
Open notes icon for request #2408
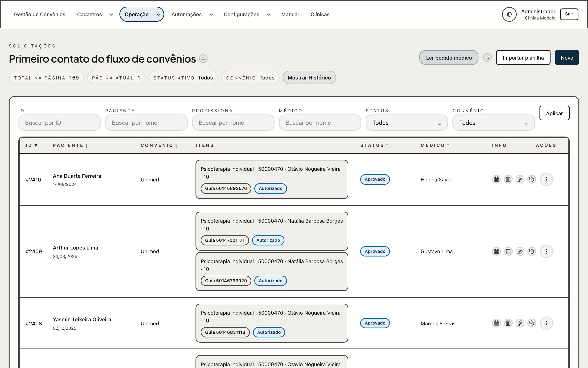[508, 323]
